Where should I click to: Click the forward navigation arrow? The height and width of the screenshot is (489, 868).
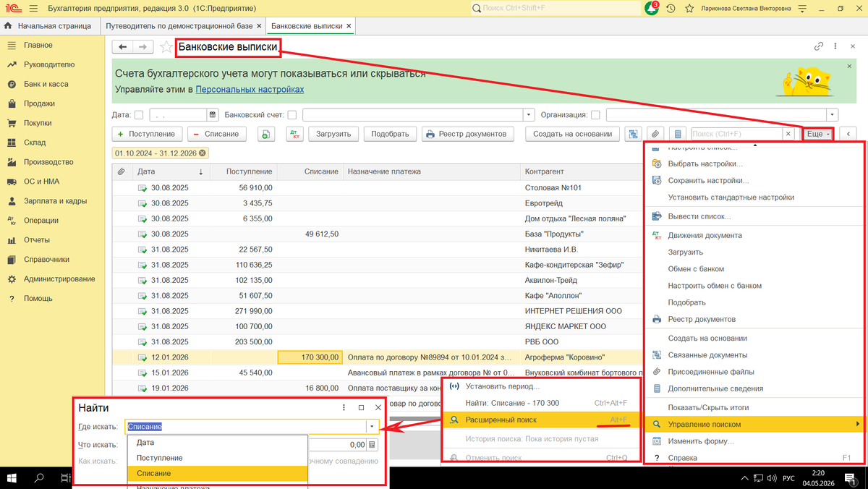coord(142,47)
